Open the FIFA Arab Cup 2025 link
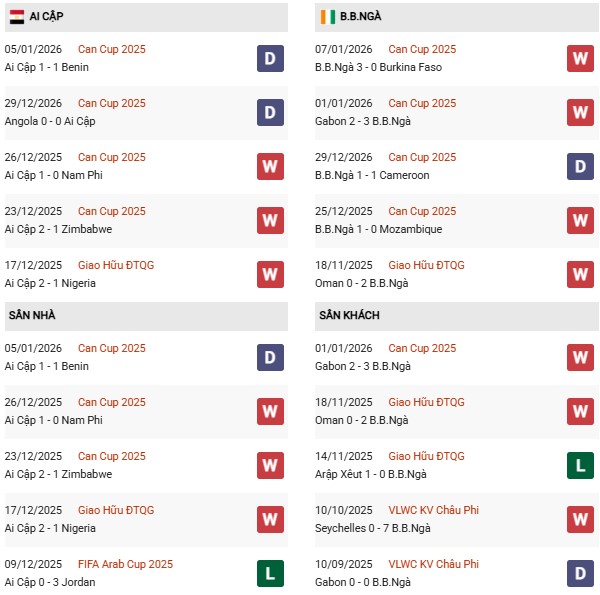The image size is (600, 595). pyautogui.click(x=122, y=564)
